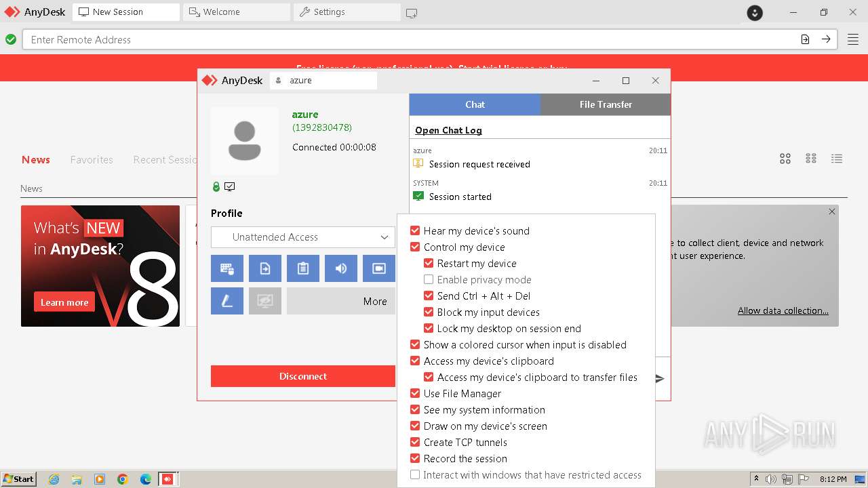Open Internet Explorer from taskbar
The height and width of the screenshot is (488, 868).
point(54,479)
